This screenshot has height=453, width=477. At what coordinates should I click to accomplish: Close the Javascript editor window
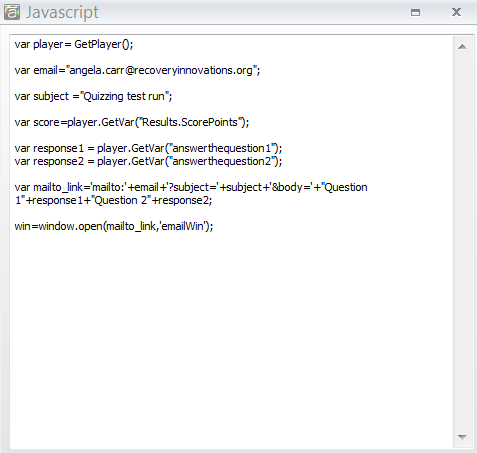pos(456,12)
